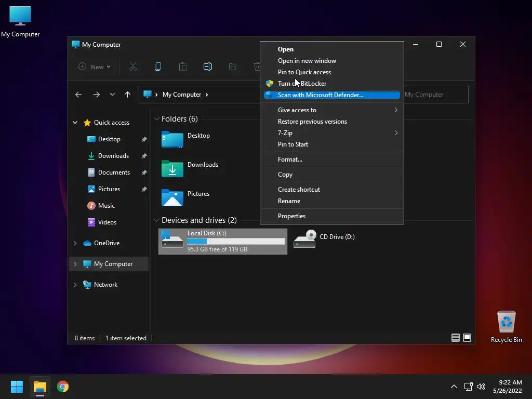This screenshot has height=399, width=532.
Task: Click pin icon beside Documents
Action: 144,172
